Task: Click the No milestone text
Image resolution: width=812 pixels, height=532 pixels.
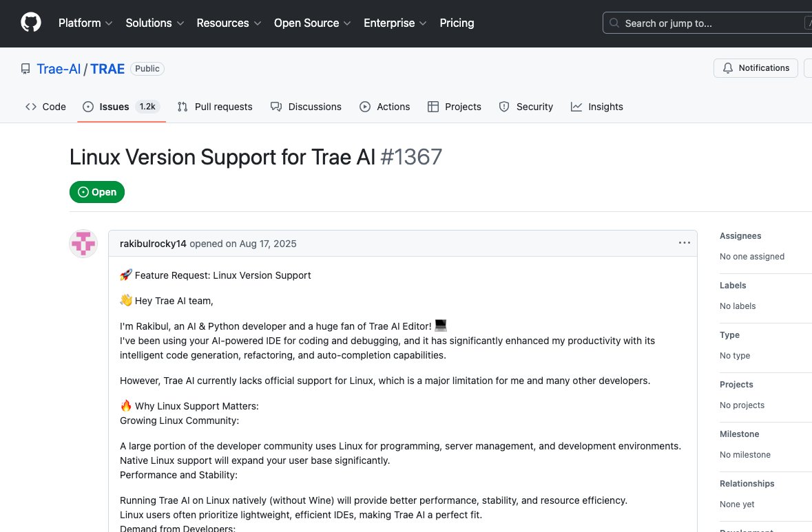Action: coord(745,455)
